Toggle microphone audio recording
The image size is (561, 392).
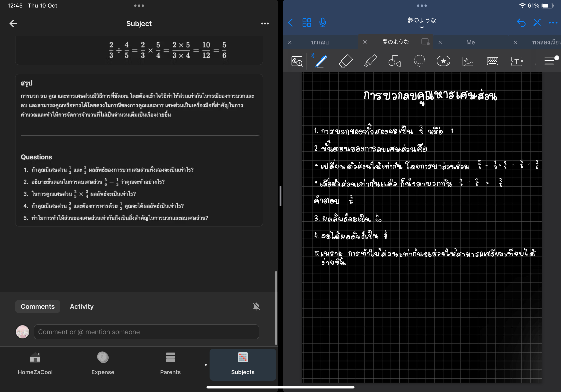[x=323, y=23]
